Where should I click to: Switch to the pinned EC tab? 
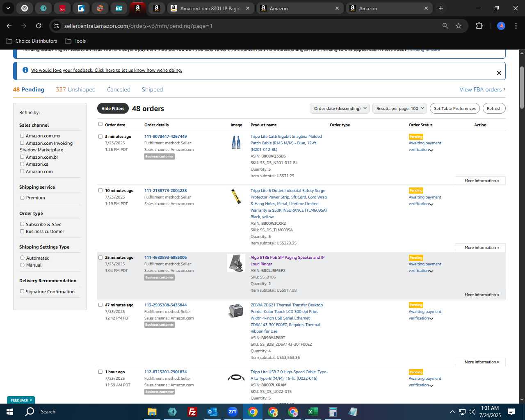pos(119,8)
